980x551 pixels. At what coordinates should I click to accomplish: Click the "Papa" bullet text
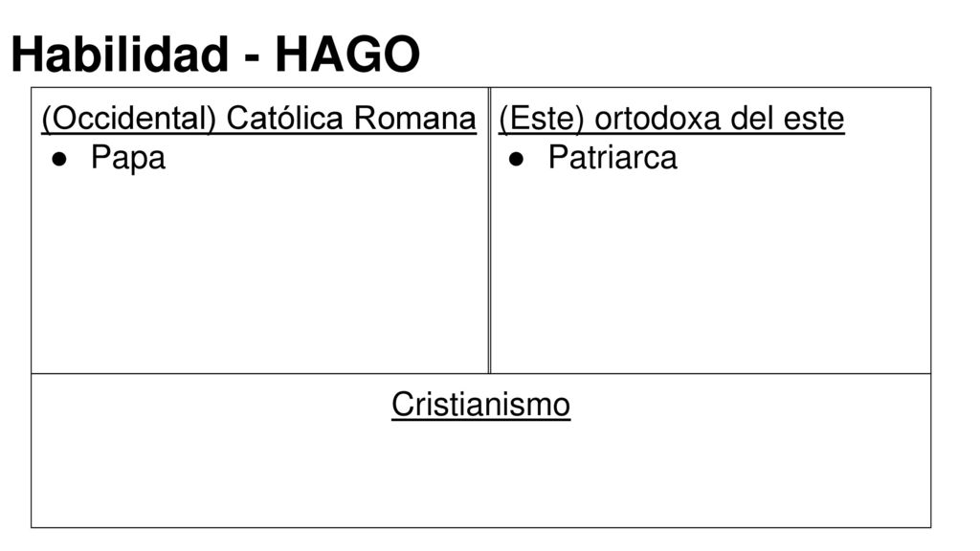pos(128,158)
